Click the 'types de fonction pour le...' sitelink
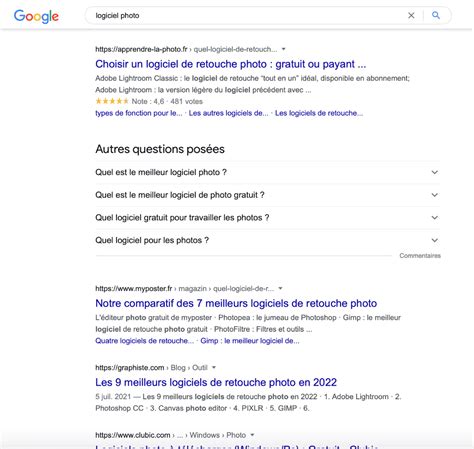 point(139,113)
